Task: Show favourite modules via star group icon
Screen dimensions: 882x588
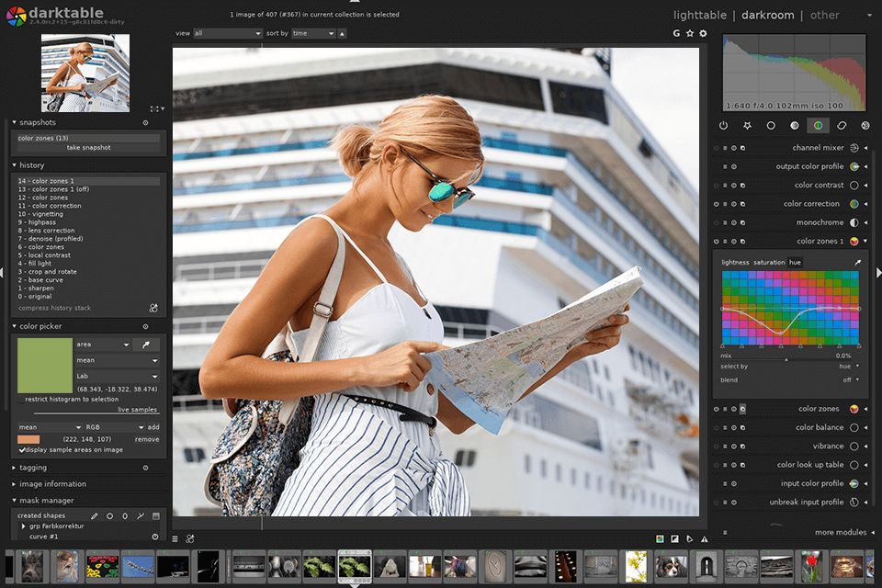Action: coord(747,126)
